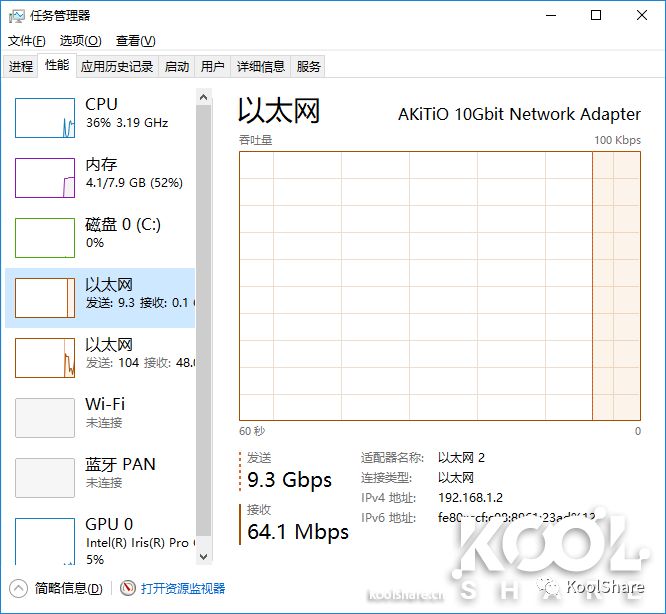This screenshot has width=666, height=614.
Task: Click the sidebar scrollbar thumb
Action: pos(203,321)
